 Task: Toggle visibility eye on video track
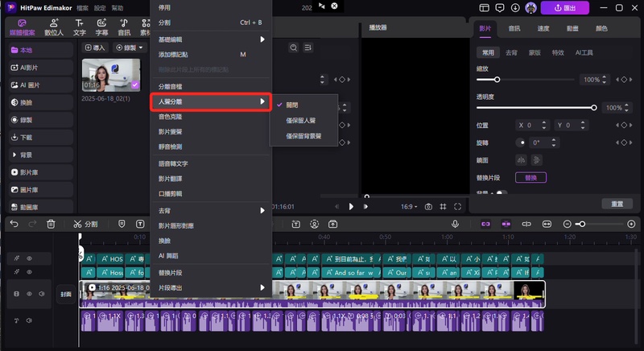30,295
